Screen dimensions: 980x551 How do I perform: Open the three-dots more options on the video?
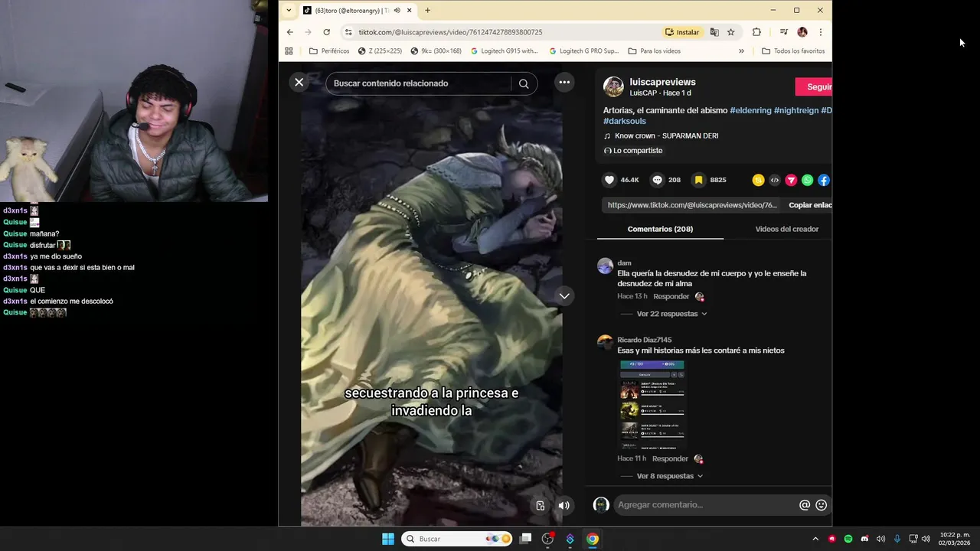(564, 83)
